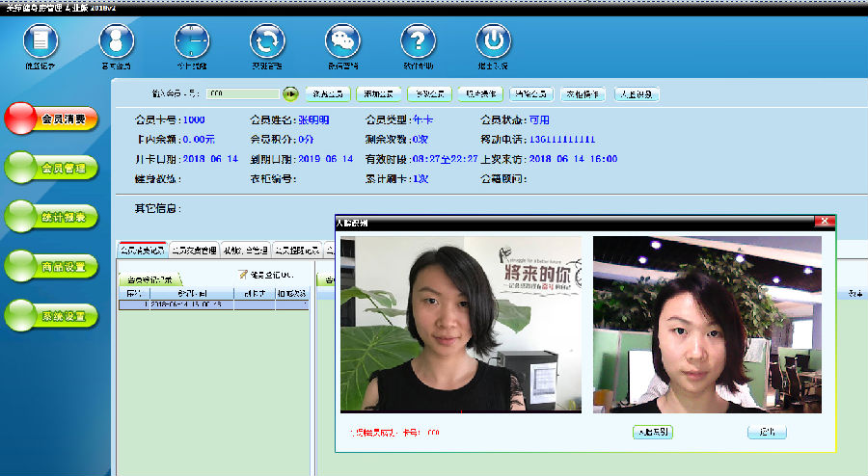Click the green arrow go button beside card input
Screen dimensions: 868x476
(x=290, y=94)
